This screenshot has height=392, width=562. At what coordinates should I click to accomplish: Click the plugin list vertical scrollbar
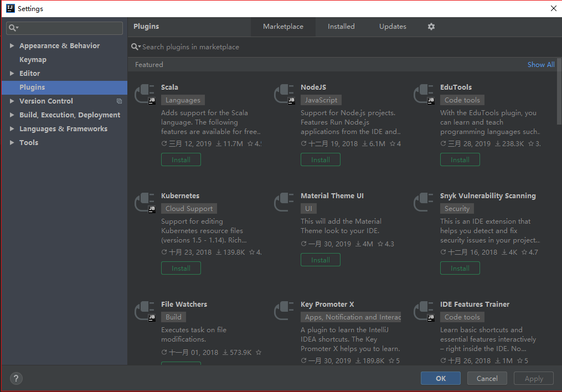[x=559, y=91]
